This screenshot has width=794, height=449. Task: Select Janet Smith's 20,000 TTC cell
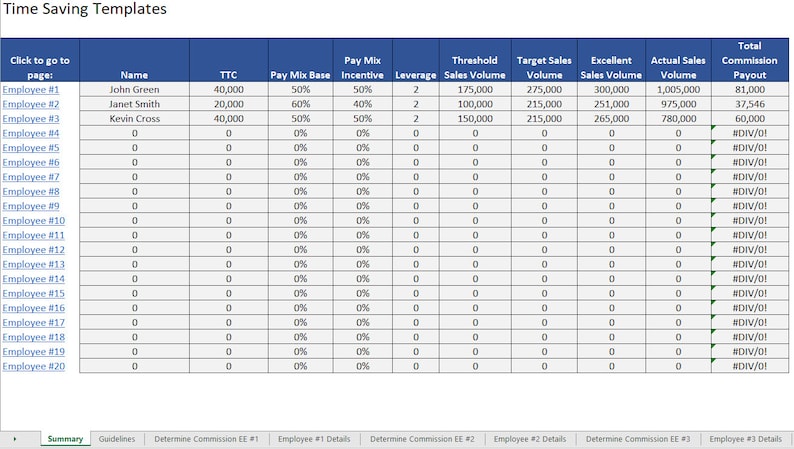click(229, 104)
